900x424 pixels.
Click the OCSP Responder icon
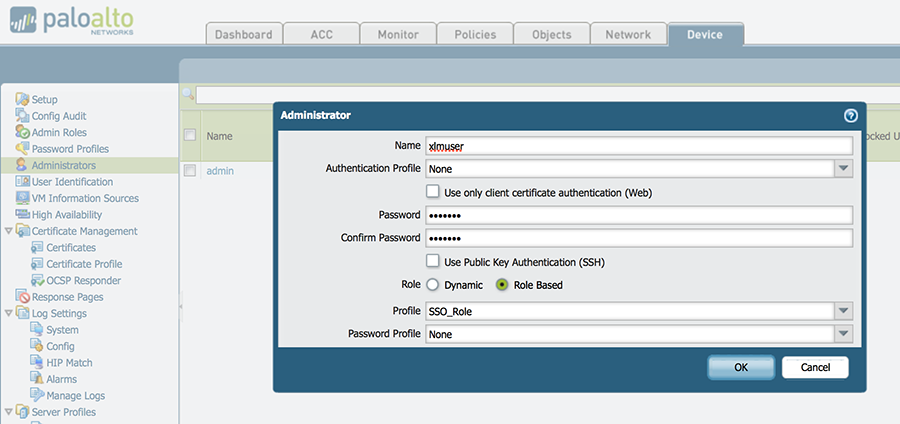coord(38,281)
